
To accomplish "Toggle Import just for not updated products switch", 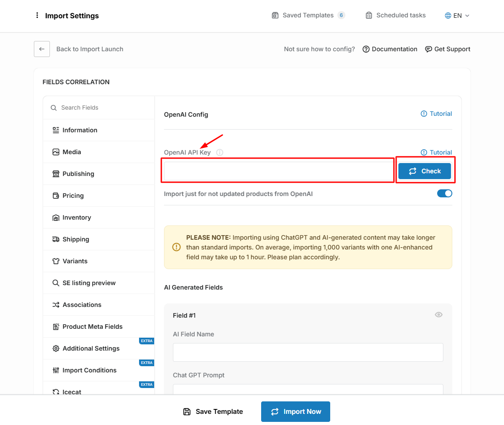I will point(445,193).
